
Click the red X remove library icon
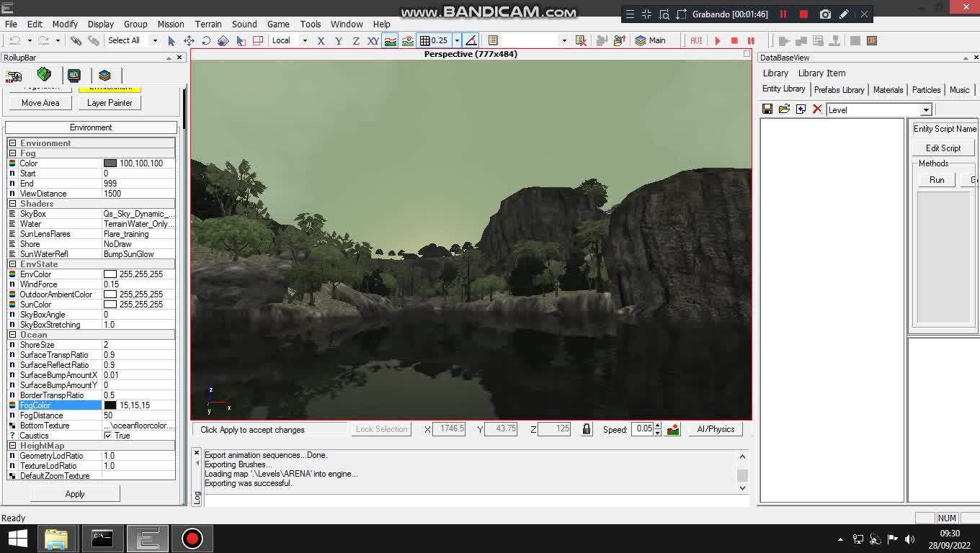coord(817,109)
